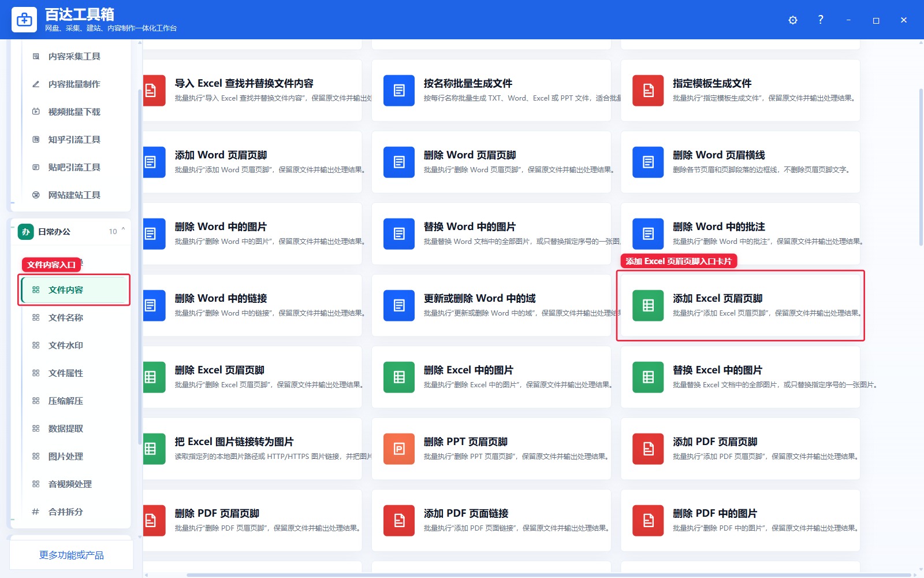Click the green icon of 替换 Excel 中的图片
The width and height of the screenshot is (924, 578).
[x=648, y=377]
